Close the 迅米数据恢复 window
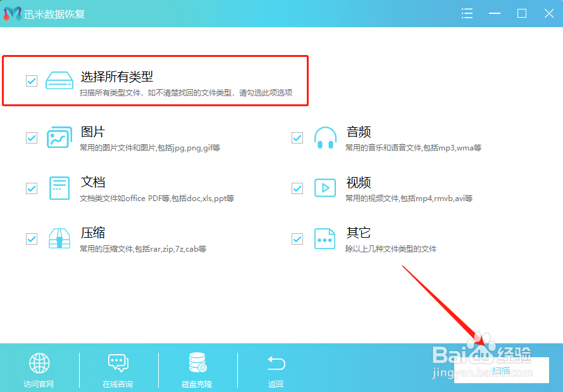563x392 pixels. [549, 13]
